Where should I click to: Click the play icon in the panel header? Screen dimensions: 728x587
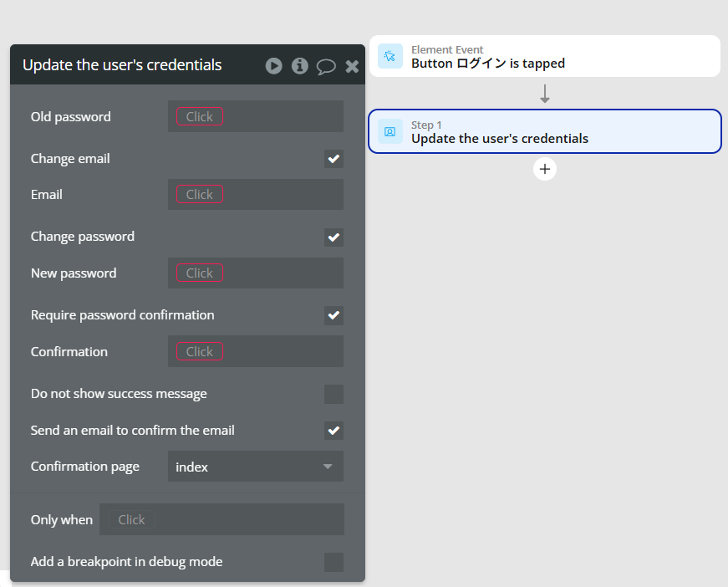[x=274, y=66]
